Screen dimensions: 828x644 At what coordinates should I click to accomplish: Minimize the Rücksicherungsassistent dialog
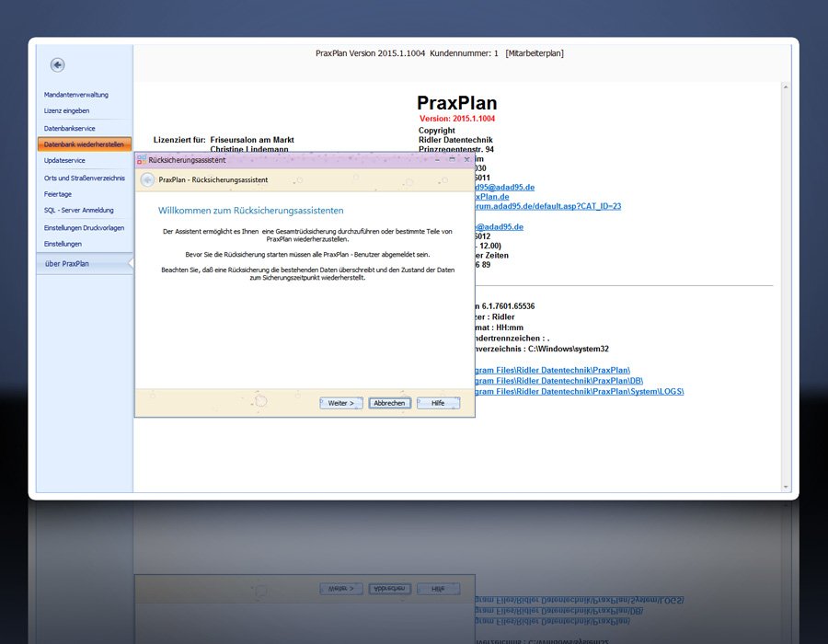click(437, 159)
